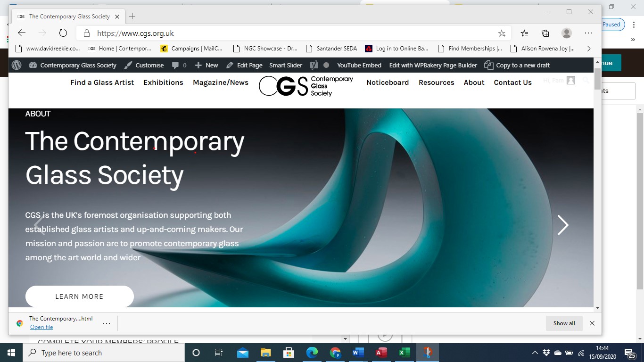Open WordPress logo admin menu
The image size is (644, 362).
(17, 65)
